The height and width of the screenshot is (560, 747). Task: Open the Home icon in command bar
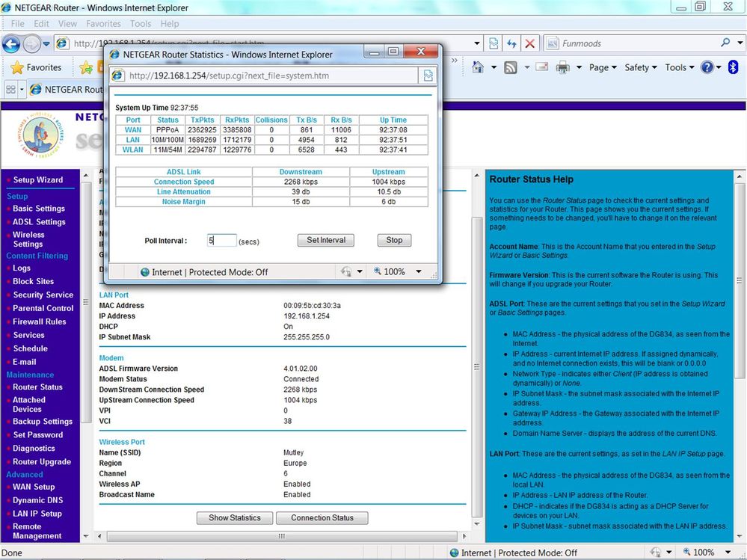point(477,67)
